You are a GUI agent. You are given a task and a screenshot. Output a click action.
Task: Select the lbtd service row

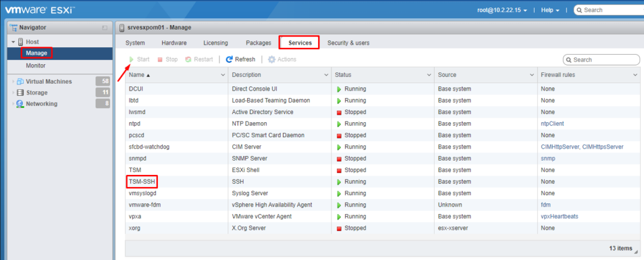tap(383, 100)
